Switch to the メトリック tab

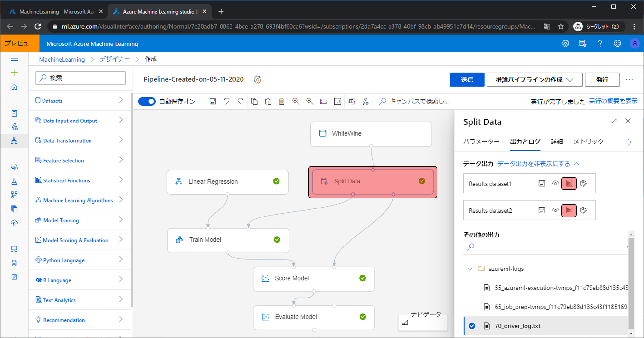[588, 141]
